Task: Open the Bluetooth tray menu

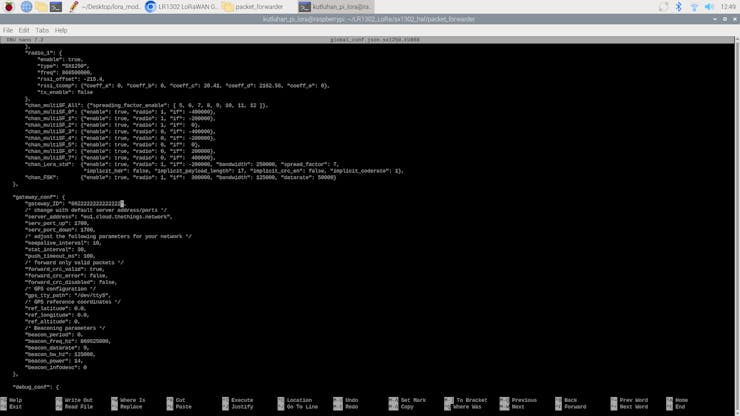Action: [679, 7]
